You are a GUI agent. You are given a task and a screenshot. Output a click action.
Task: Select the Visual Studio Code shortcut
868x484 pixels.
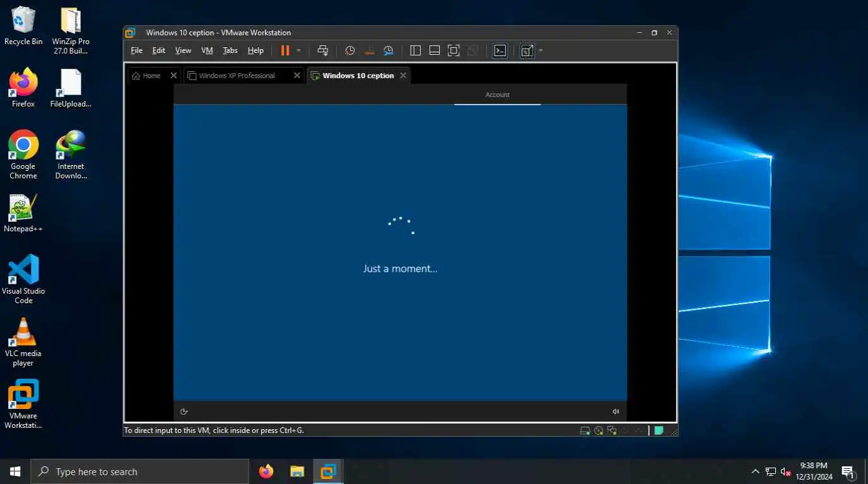(23, 279)
